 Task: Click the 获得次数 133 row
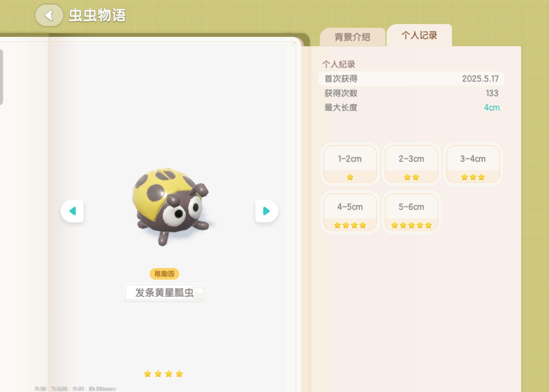pos(411,93)
